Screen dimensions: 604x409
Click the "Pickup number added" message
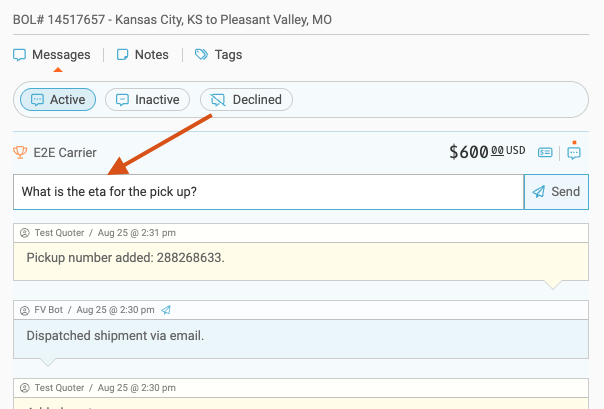coord(125,258)
